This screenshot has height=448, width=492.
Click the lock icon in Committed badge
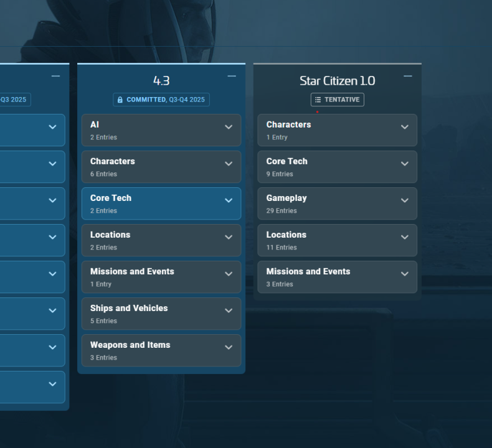[x=120, y=100]
